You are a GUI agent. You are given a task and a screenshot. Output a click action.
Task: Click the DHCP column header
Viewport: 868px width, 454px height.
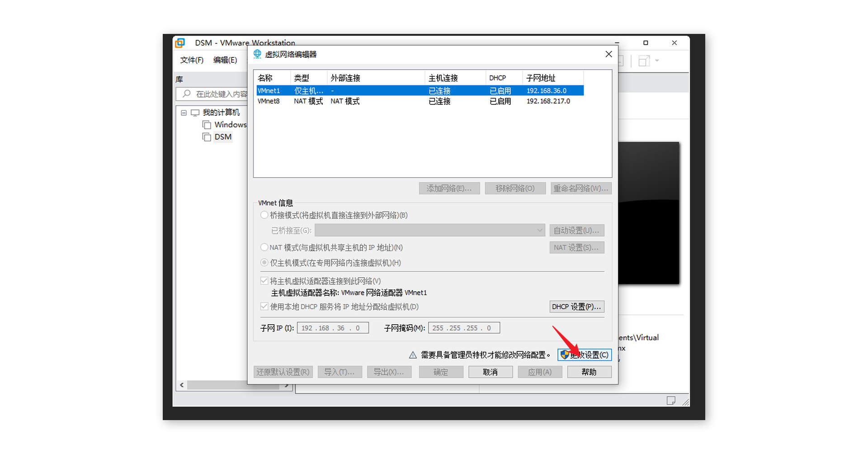coord(504,78)
